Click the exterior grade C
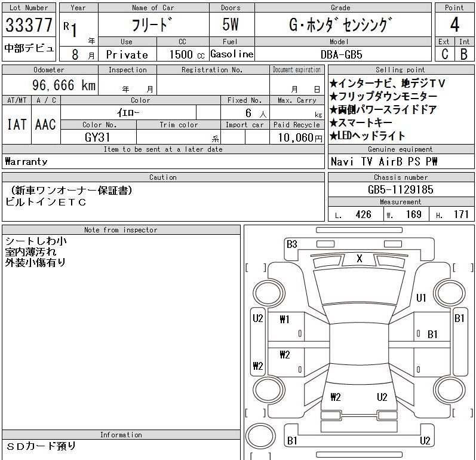This screenshot has height=460, width=476. pyautogui.click(x=445, y=54)
